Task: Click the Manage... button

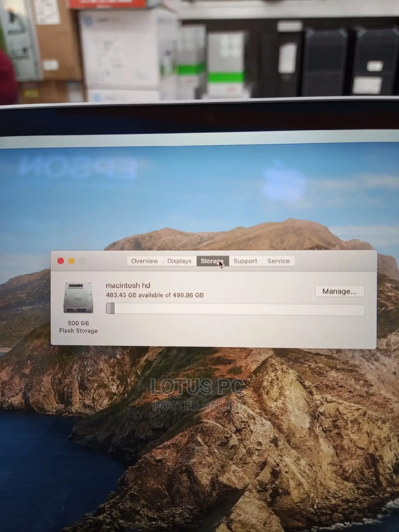Action: (339, 292)
